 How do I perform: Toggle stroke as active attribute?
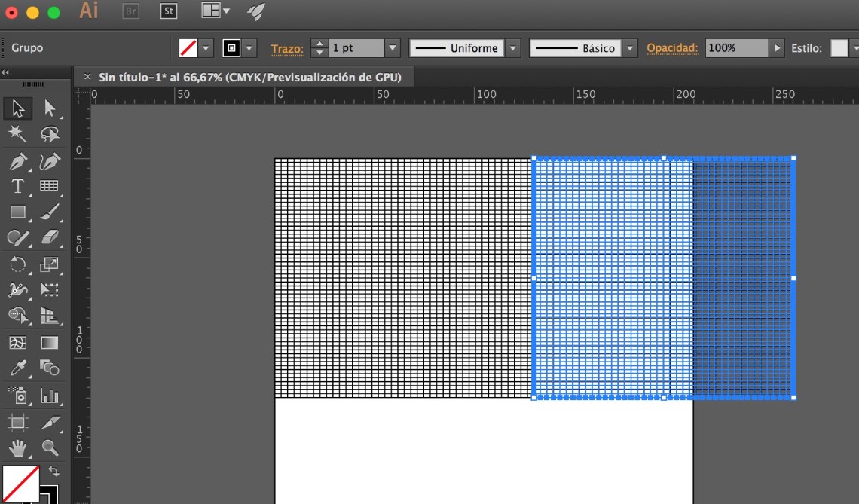click(x=232, y=47)
